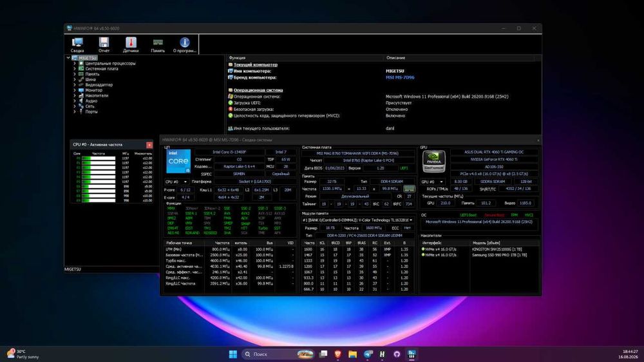Image resolution: width=644 pixels, height=362 pixels.
Task: Click the Турбо макс. operating point row
Action: [x=230, y=260]
